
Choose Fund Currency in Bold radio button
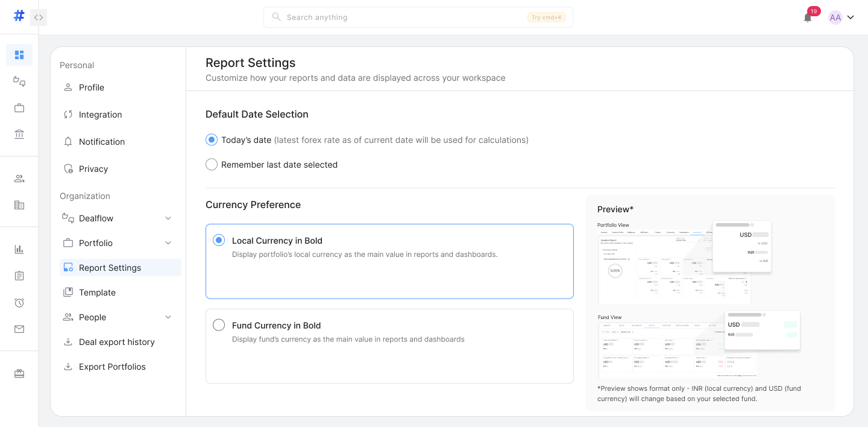219,325
